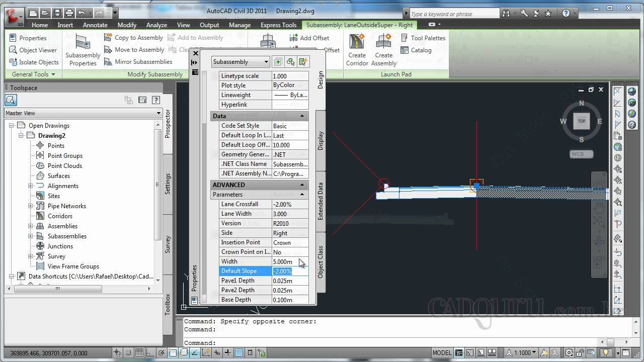Click the TOP face of the ViewCube
This screenshot has height=362, width=644.
tap(581, 121)
